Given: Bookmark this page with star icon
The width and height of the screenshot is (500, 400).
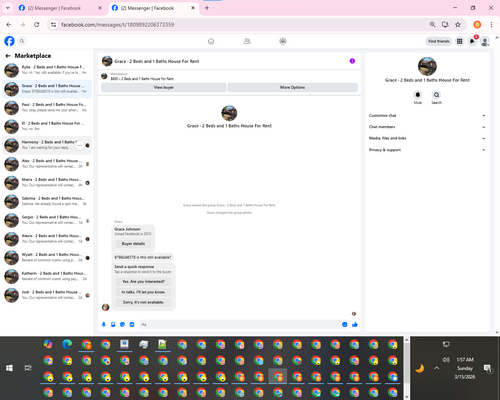Looking at the screenshot, I should pyautogui.click(x=458, y=24).
